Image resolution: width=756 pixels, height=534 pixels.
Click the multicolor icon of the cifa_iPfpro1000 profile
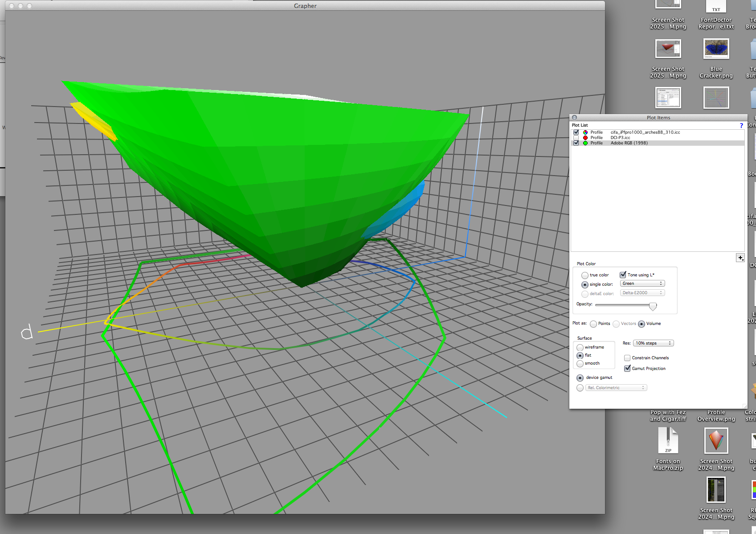point(585,132)
